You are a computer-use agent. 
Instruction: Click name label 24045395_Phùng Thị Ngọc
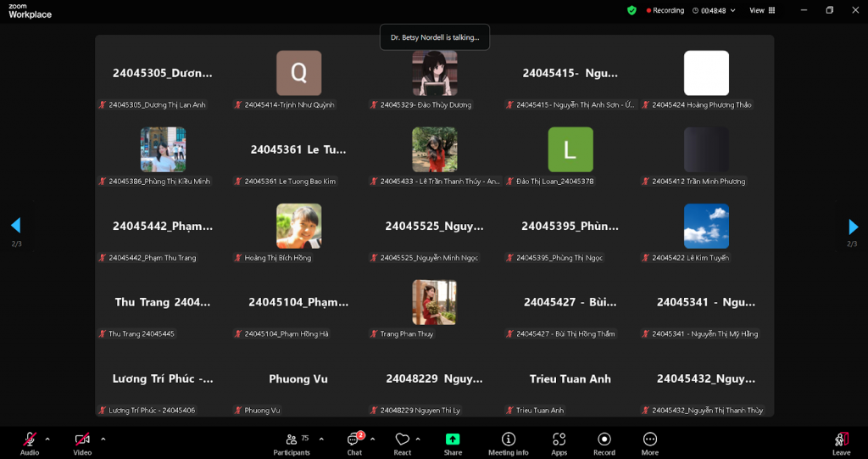coord(559,258)
